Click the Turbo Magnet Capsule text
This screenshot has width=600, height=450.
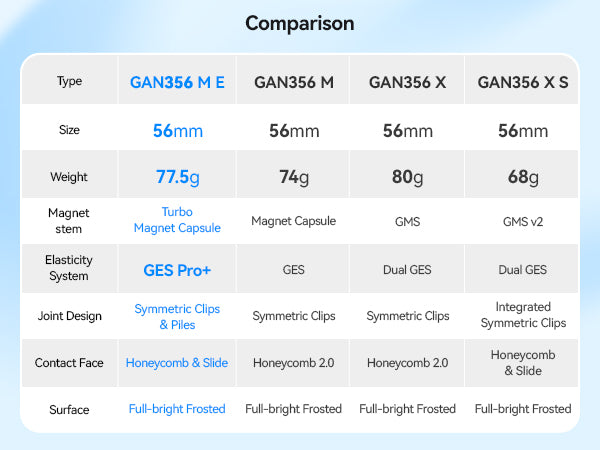[177, 220]
